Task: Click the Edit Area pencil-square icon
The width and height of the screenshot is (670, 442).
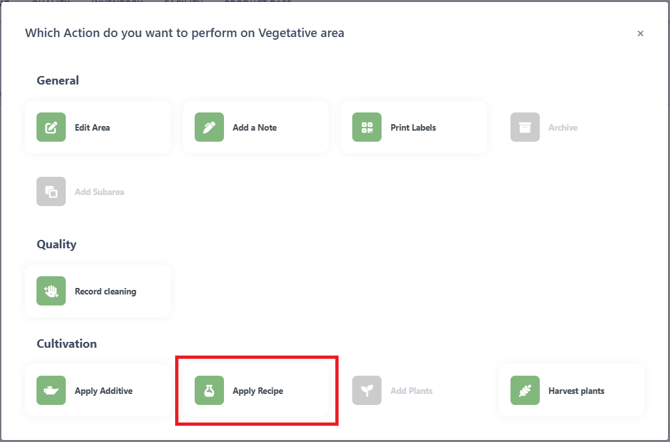Action: pos(51,127)
